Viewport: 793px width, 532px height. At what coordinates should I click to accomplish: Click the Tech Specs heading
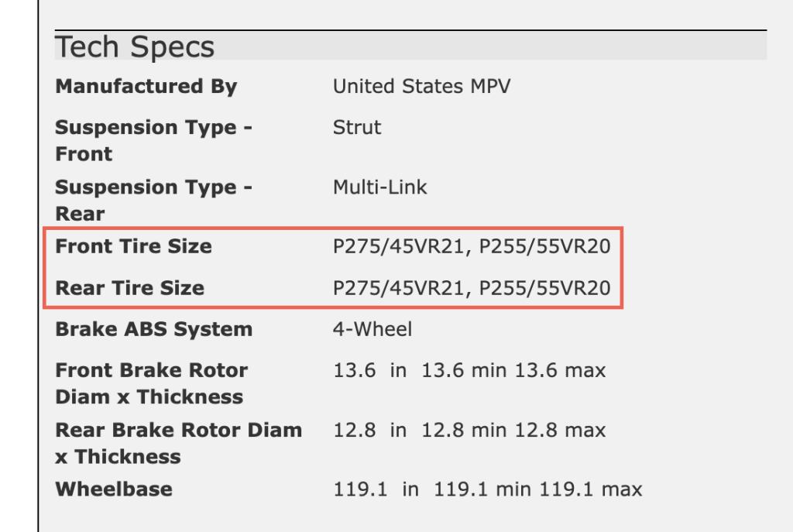(135, 47)
